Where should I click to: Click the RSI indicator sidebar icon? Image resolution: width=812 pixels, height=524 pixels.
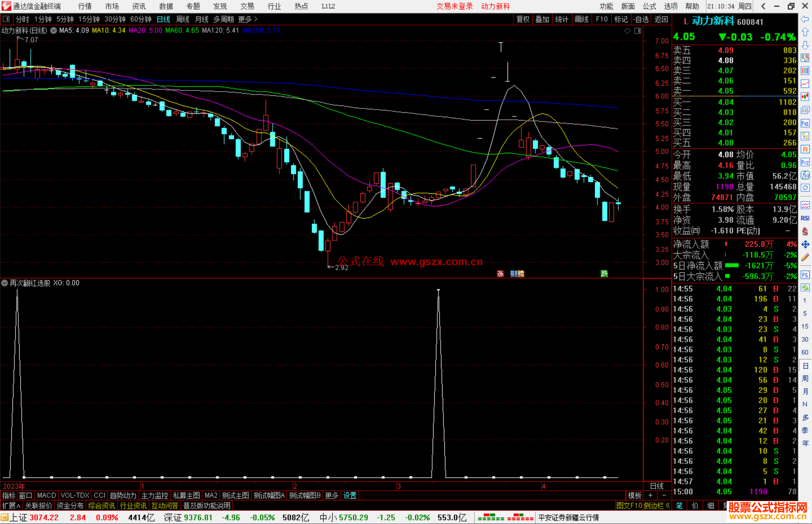805,218
